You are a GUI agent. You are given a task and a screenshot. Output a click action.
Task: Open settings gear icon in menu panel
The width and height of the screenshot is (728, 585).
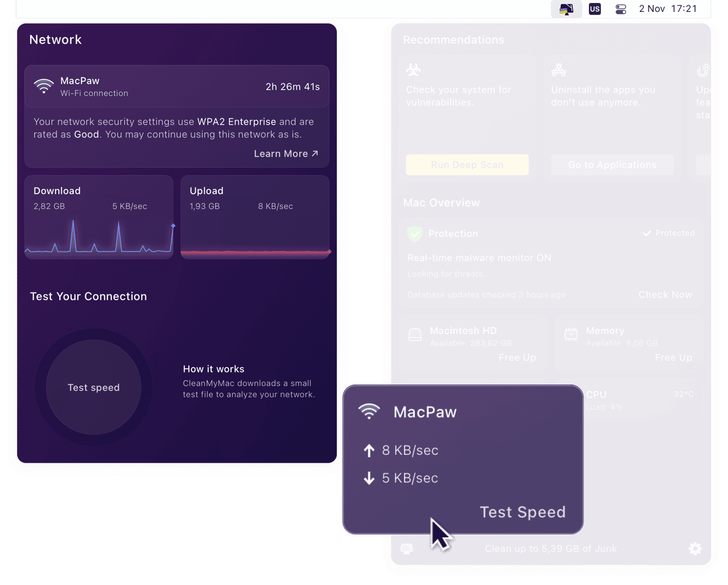click(695, 548)
